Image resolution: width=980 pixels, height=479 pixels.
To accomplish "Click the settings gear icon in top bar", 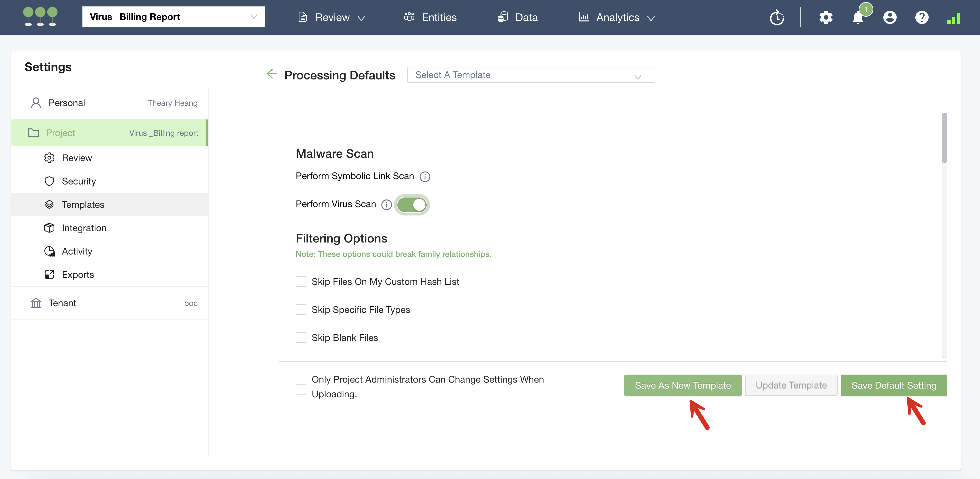I will point(826,18).
